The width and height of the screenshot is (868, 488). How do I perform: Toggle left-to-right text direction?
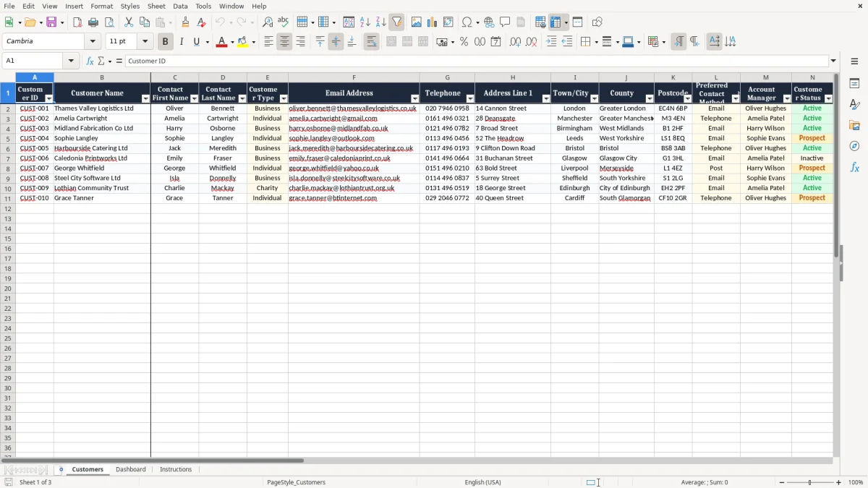(678, 42)
